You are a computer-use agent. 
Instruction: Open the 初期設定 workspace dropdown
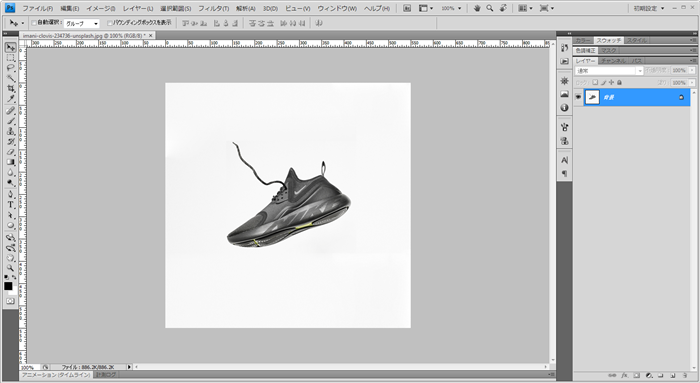[x=649, y=8]
